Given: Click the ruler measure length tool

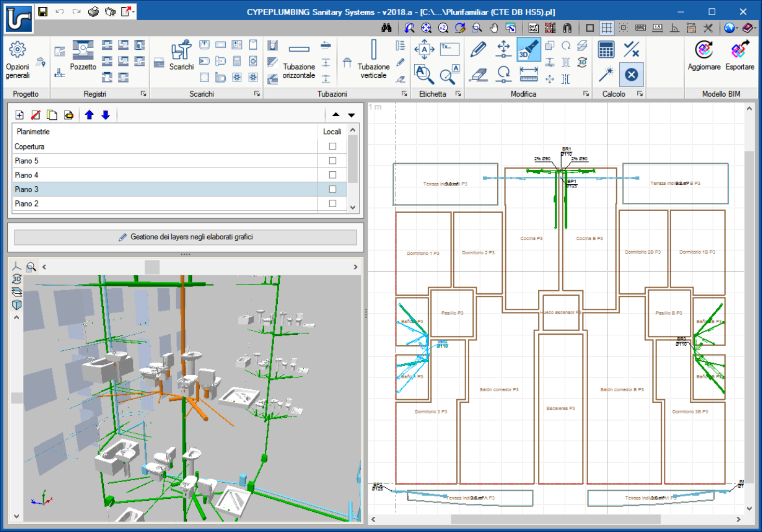Looking at the screenshot, I should 528,75.
